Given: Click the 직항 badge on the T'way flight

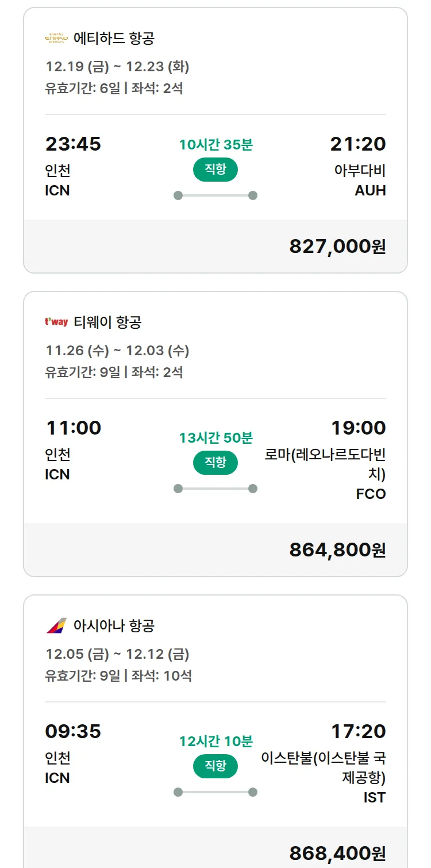Looking at the screenshot, I should tap(215, 462).
